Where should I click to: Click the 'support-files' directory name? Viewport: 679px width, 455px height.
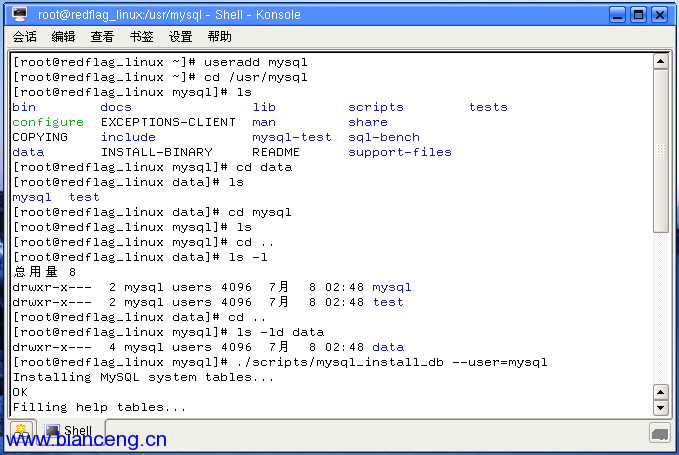coord(400,152)
